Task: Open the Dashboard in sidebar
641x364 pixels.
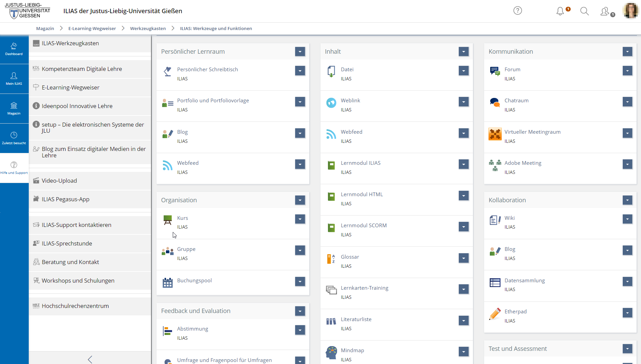Action: coord(14,49)
